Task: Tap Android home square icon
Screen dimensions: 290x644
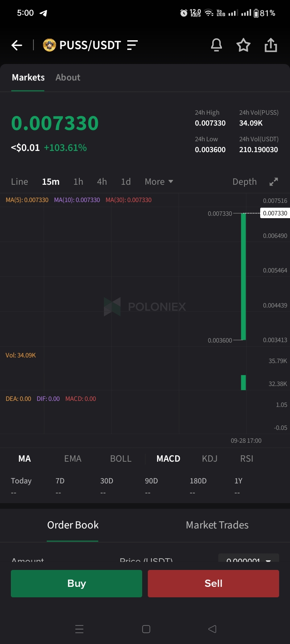Action: coord(146,629)
